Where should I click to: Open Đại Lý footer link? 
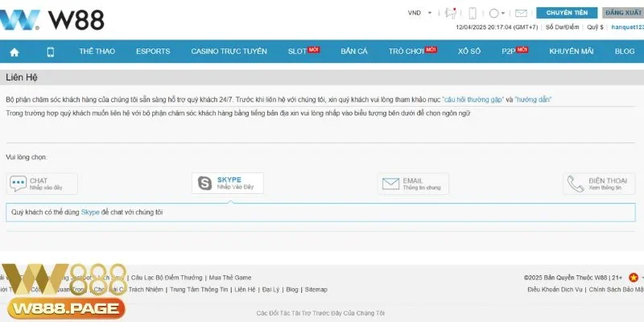coord(270,290)
